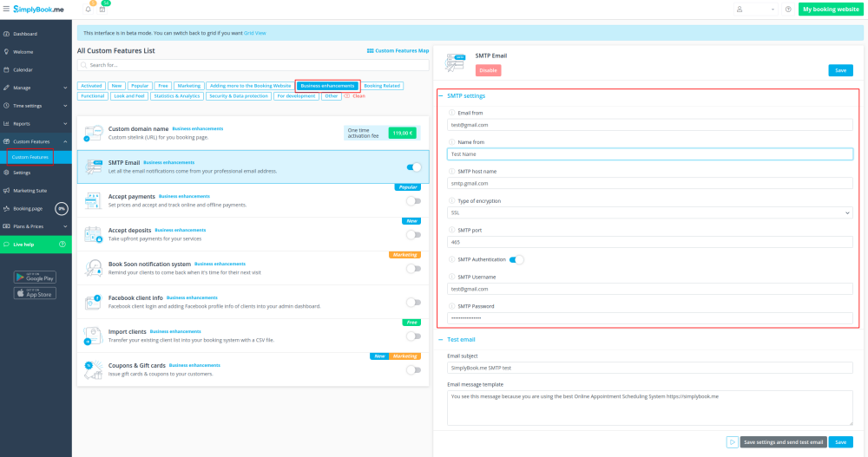Turn off the SMTP Email feature toggle
Viewport: 868px width, 457px height.
click(x=414, y=167)
